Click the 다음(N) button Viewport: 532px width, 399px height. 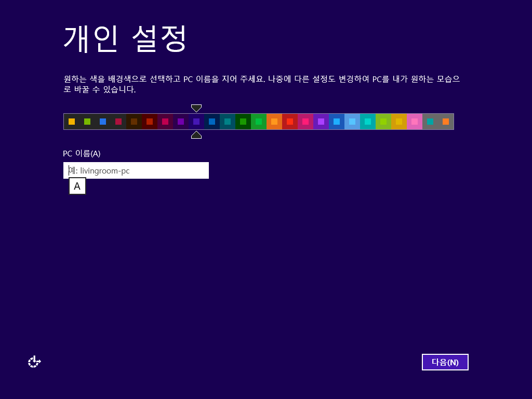click(445, 362)
